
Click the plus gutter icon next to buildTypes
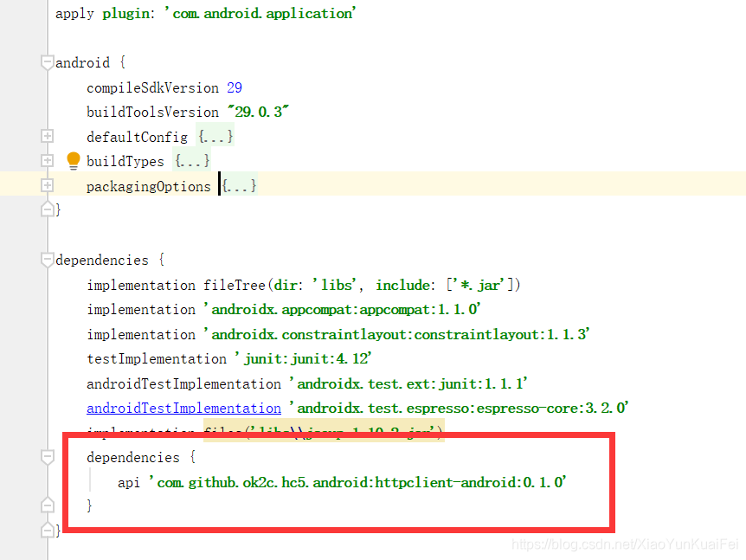(x=47, y=159)
